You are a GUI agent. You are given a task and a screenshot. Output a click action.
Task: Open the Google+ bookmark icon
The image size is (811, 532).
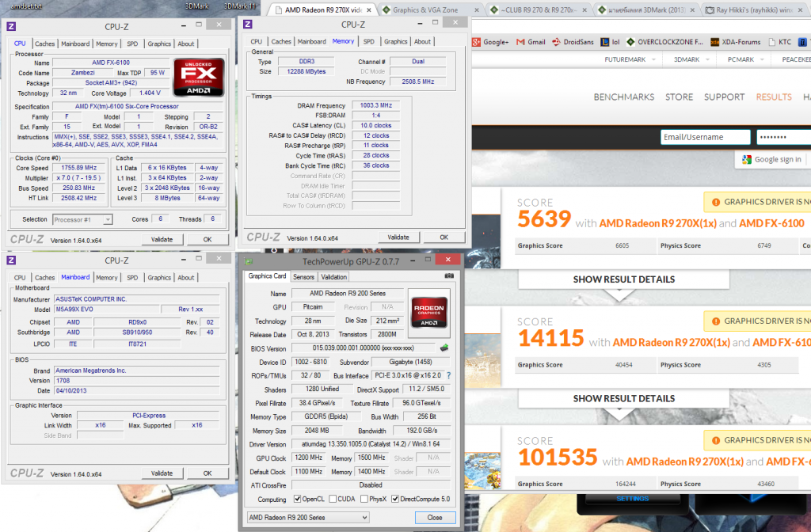click(476, 42)
